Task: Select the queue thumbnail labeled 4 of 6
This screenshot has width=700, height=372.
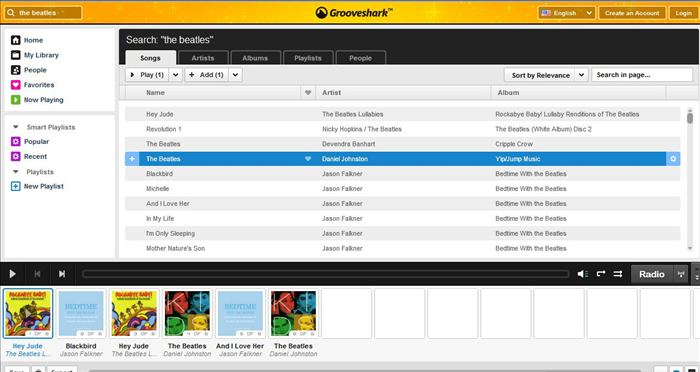Action: tap(187, 313)
